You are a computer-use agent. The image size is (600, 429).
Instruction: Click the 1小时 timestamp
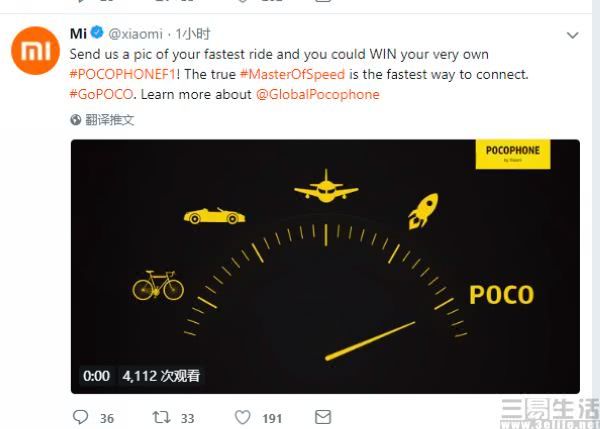(x=197, y=34)
